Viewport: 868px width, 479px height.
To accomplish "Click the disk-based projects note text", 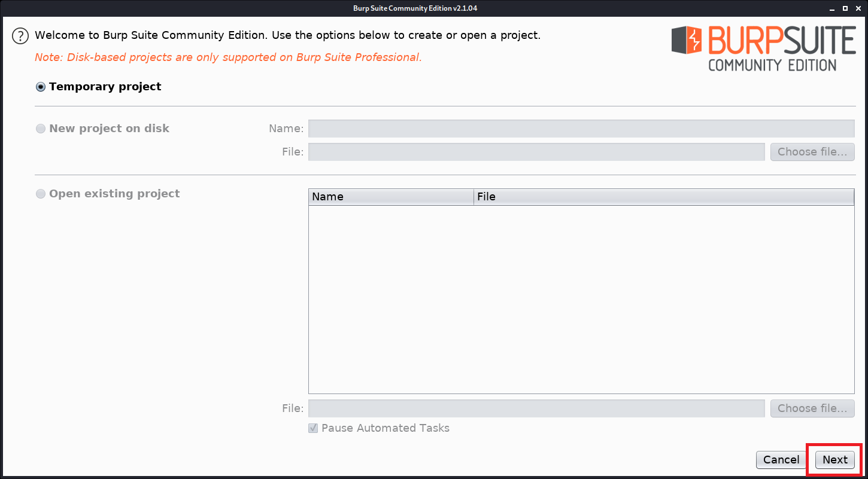I will pos(228,57).
